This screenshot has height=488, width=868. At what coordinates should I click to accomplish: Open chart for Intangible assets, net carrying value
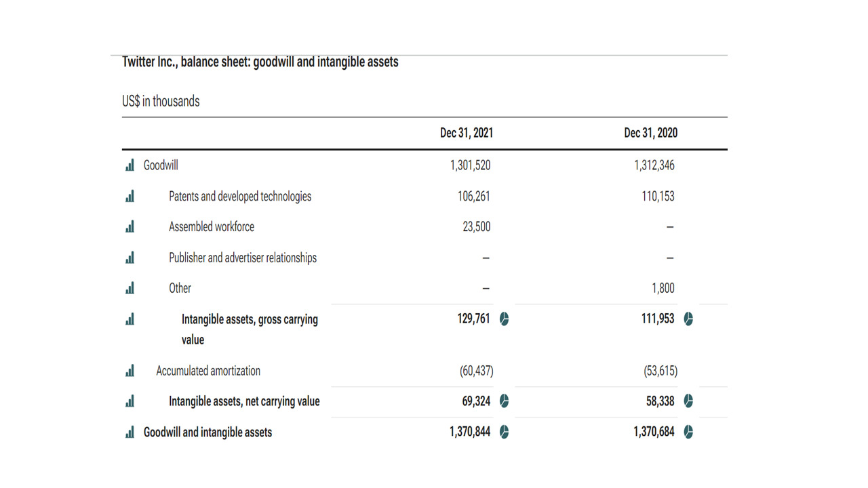pyautogui.click(x=130, y=401)
